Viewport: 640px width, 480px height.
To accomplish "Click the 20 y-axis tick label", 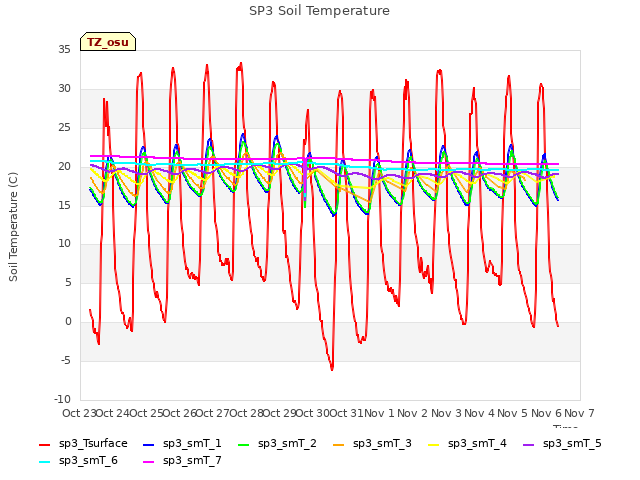I will [x=64, y=166].
